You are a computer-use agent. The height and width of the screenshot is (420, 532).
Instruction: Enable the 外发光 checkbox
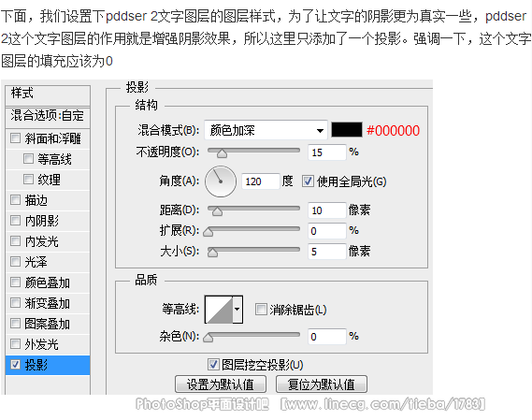[15, 344]
